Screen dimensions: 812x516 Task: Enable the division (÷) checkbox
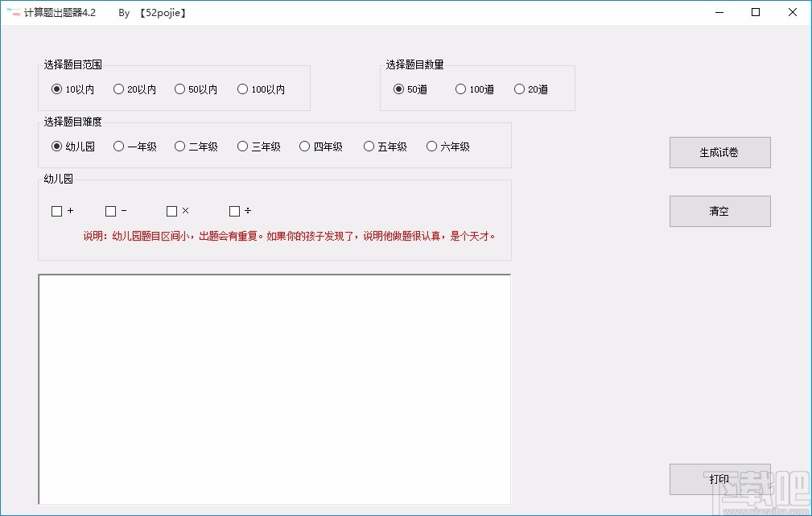[233, 211]
